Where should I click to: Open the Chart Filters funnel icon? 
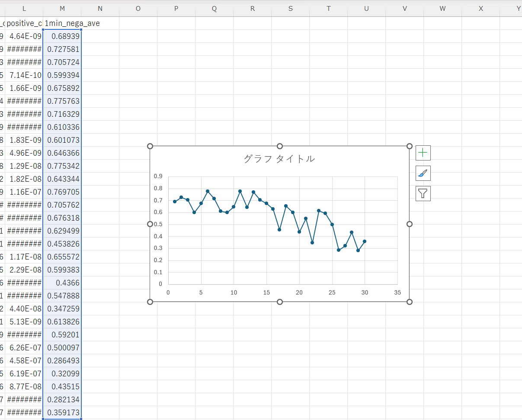coord(423,193)
